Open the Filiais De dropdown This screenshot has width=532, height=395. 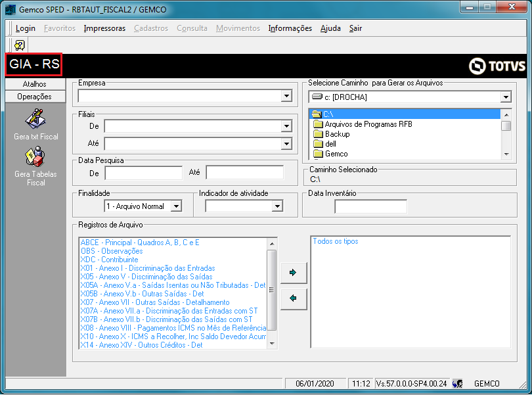click(x=287, y=126)
